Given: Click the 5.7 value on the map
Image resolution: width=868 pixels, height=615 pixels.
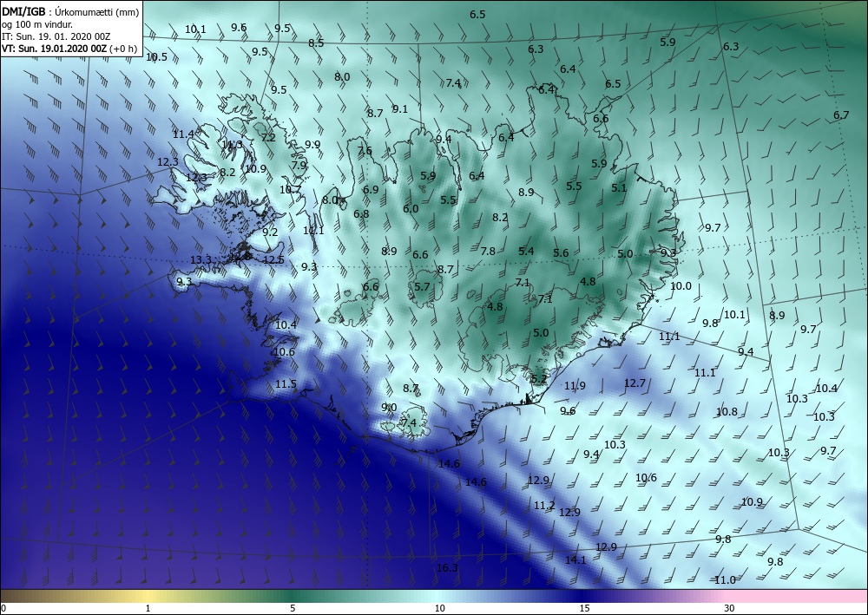Looking at the screenshot, I should [x=422, y=286].
